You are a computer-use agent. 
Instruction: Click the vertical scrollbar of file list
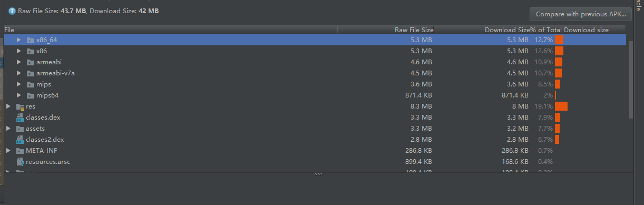pos(631,79)
